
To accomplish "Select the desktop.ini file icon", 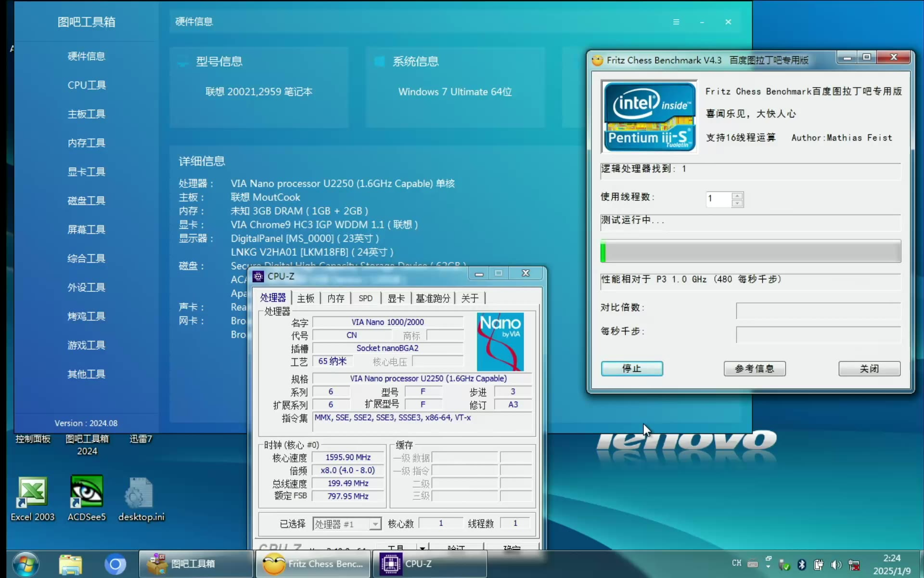I will coord(141,499).
